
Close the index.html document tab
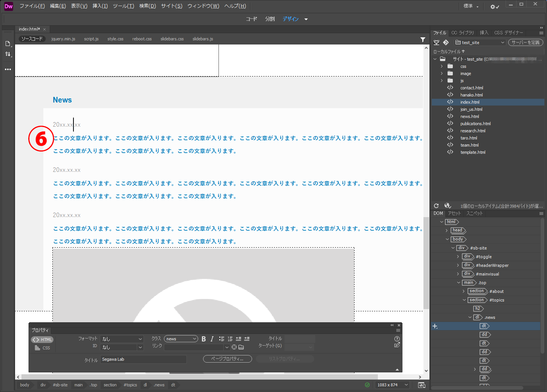tap(44, 29)
